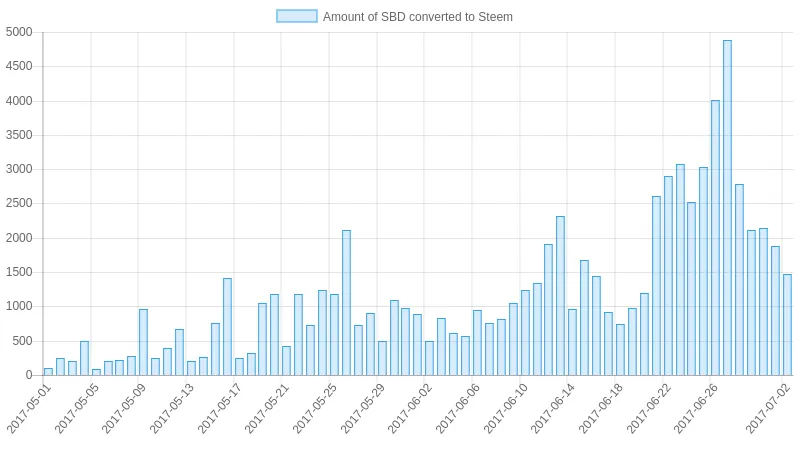Click the 2017-05-05 x-axis date label
Screen dimensions: 800x450
tap(76, 409)
